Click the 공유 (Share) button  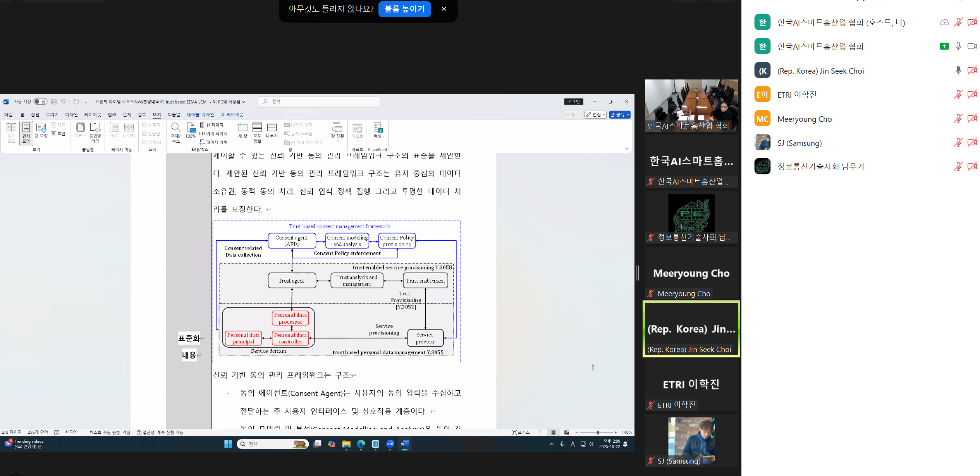(620, 115)
